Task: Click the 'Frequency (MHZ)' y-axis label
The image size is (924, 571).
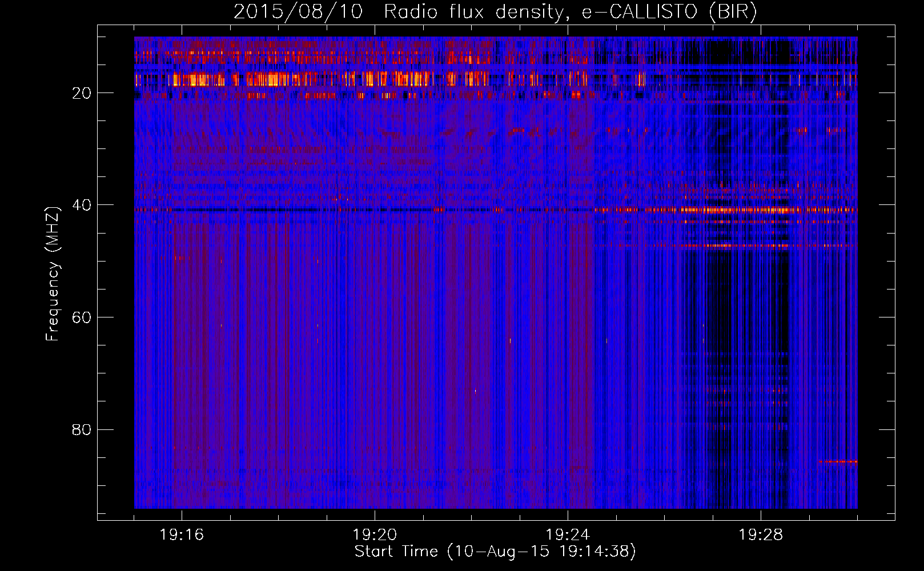Action: pyautogui.click(x=53, y=274)
